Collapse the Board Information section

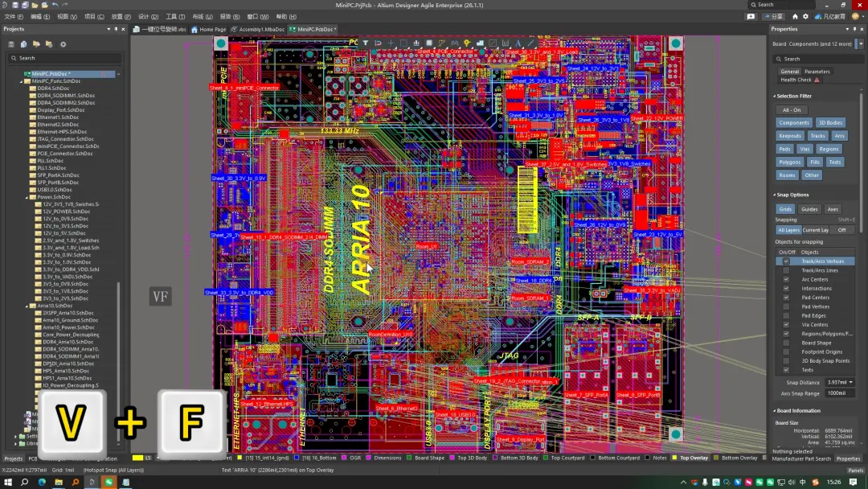point(775,411)
